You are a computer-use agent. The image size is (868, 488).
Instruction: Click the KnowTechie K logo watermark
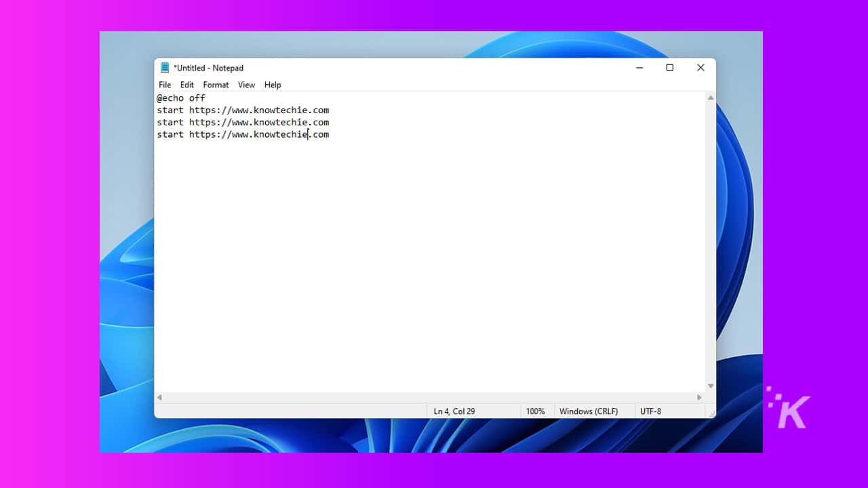[789, 409]
